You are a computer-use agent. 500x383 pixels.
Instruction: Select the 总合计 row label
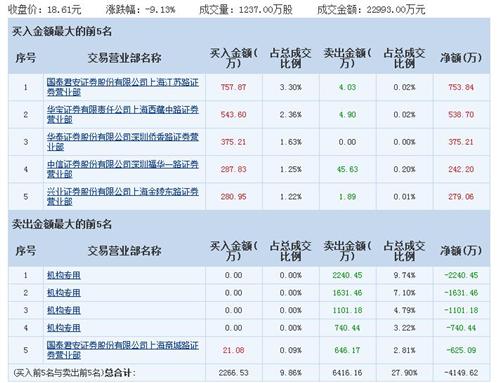pos(74,373)
